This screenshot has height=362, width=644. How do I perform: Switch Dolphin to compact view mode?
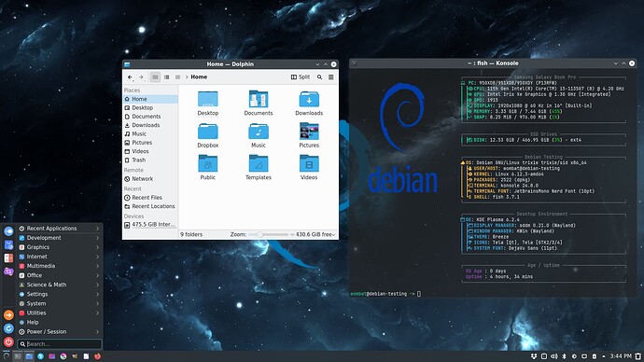(167, 77)
